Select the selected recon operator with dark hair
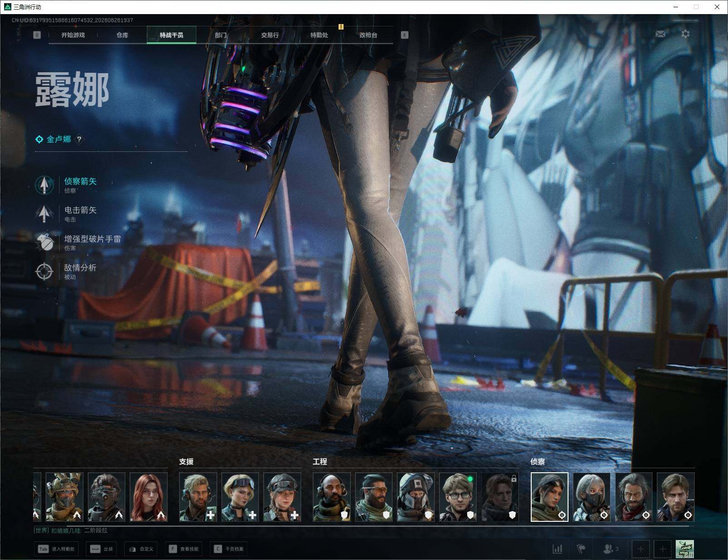The width and height of the screenshot is (728, 560). click(x=549, y=497)
